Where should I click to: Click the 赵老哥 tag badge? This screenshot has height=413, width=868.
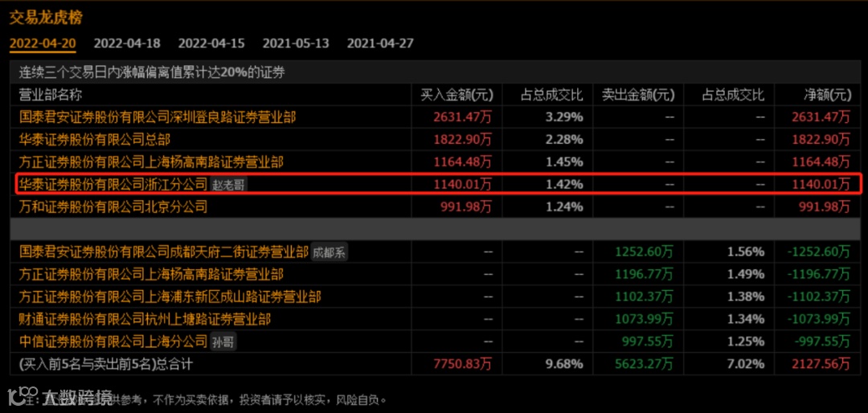click(x=228, y=184)
